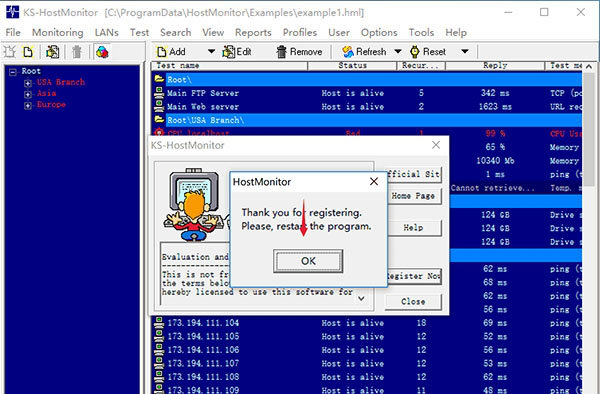Viewport: 600px width, 409px height.
Task: Click the Help button in the about dialog
Action: (413, 228)
